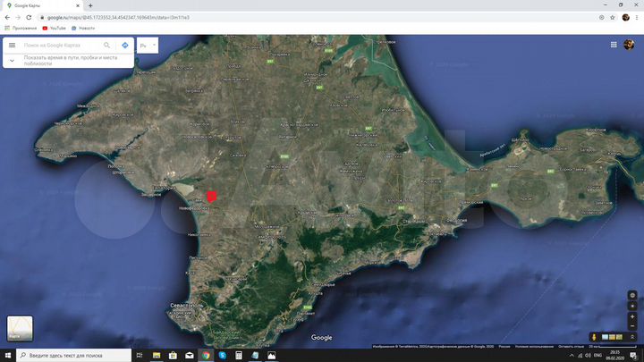
Task: Zoom in with the plus button
Action: pyautogui.click(x=632, y=316)
